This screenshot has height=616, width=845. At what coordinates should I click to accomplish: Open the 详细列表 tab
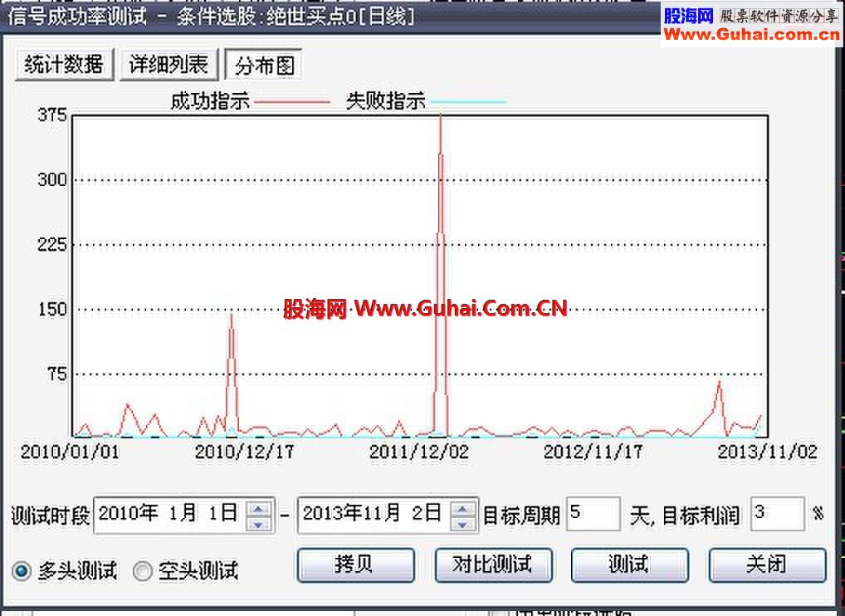click(169, 64)
